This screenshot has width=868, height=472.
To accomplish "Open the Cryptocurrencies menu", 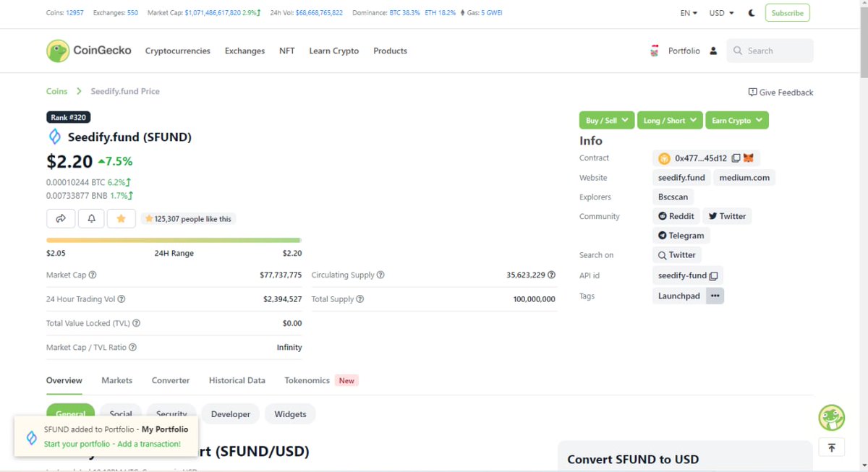I will pyautogui.click(x=178, y=51).
